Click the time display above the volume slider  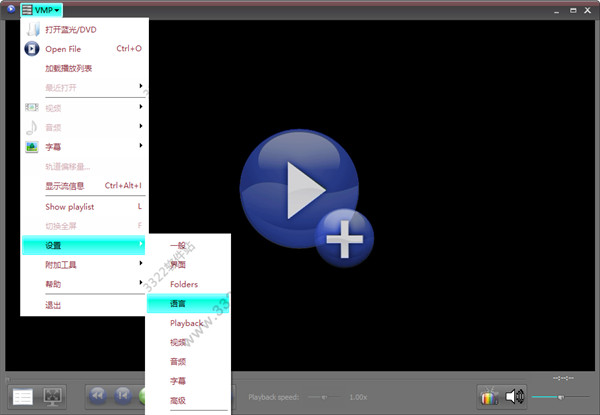563,378
